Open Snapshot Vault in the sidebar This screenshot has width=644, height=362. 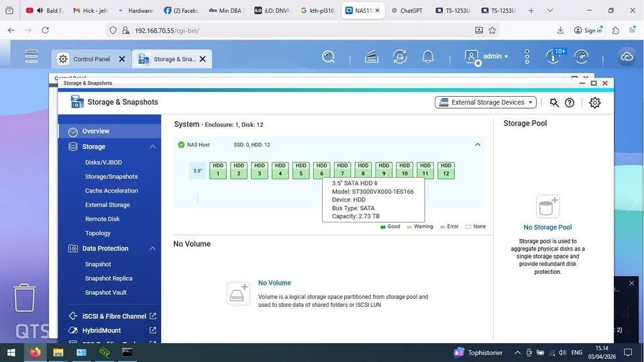[x=105, y=292]
